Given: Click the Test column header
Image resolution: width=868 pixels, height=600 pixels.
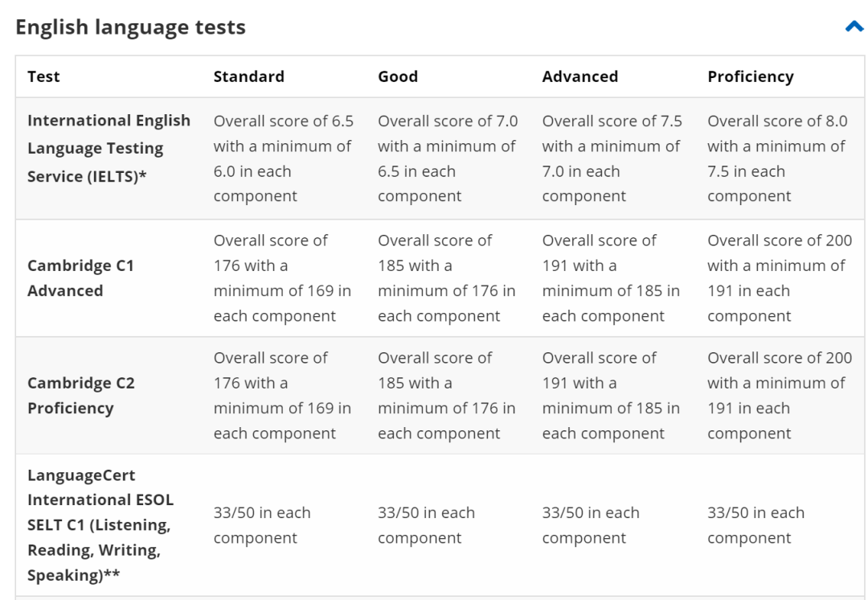Looking at the screenshot, I should click(x=43, y=77).
